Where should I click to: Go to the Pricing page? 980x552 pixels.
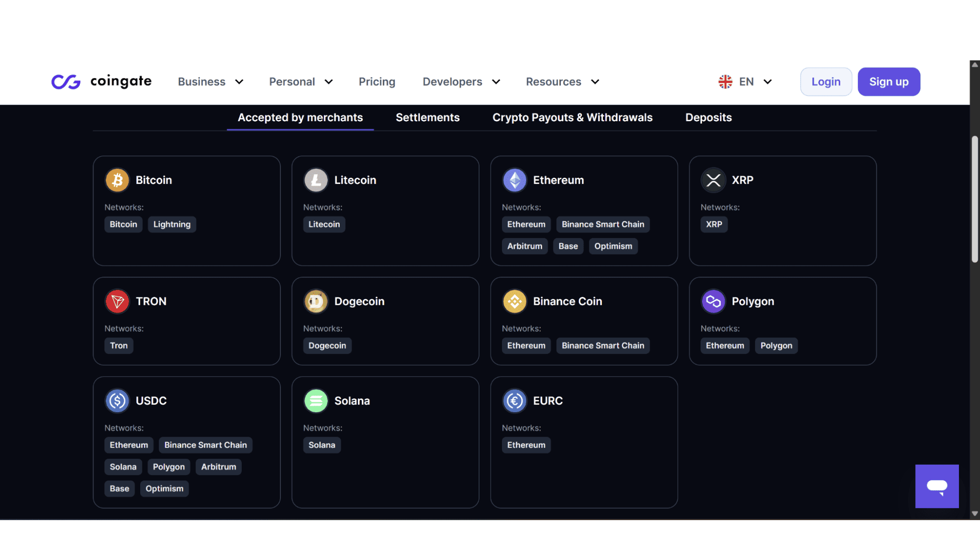point(377,81)
